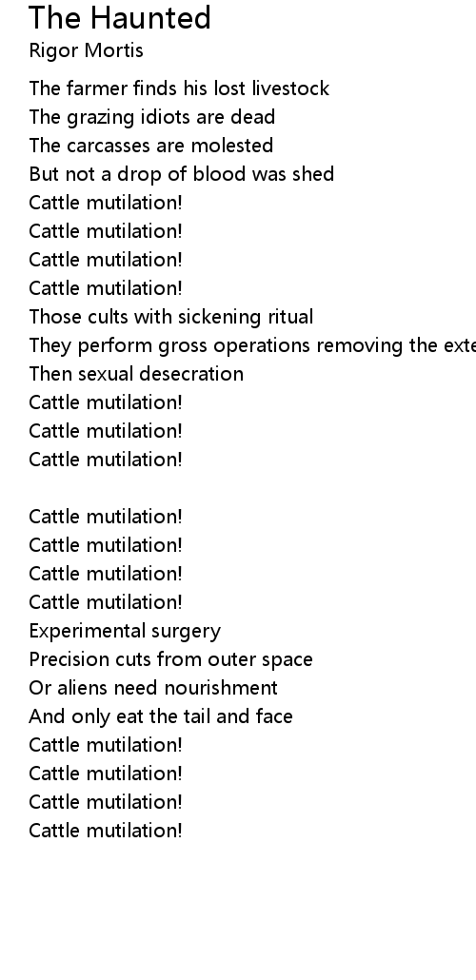Click the line The grazing idiots are dead

point(152,117)
